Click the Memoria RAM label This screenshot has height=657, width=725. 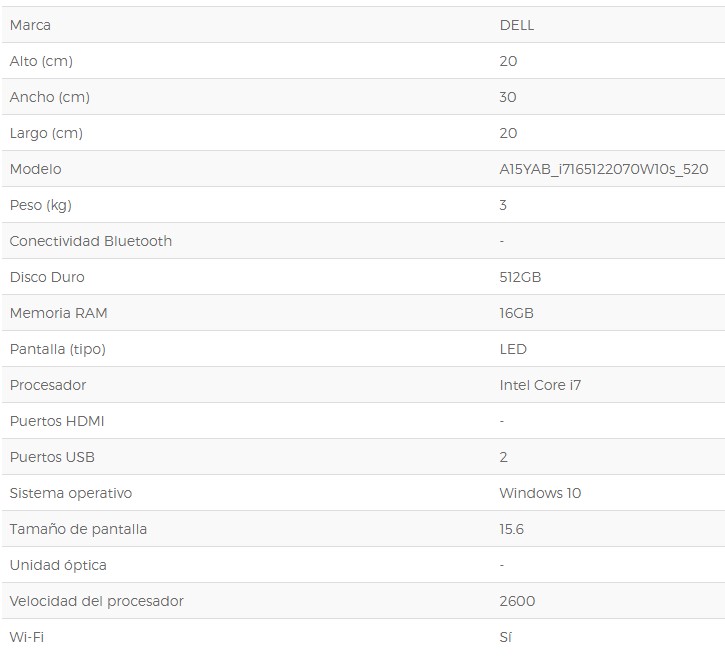[x=58, y=313]
